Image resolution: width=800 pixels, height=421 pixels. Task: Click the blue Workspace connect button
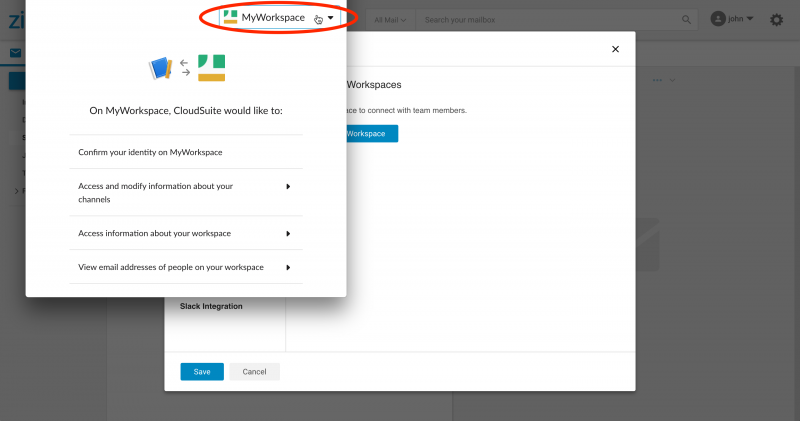pos(372,134)
